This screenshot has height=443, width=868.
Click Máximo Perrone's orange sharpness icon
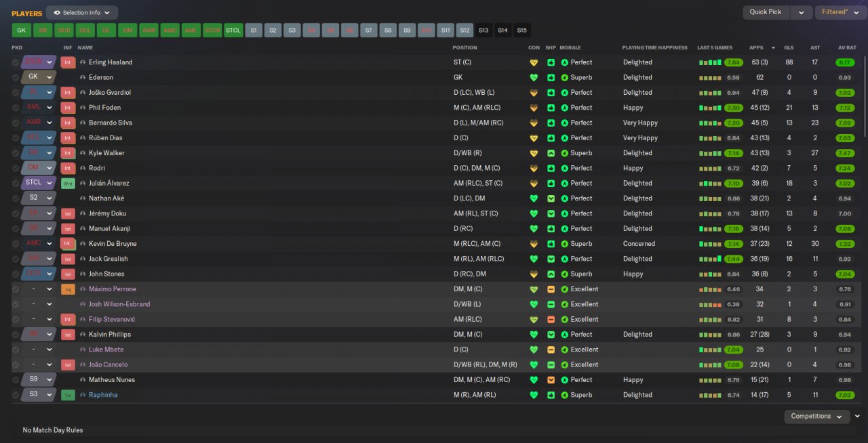551,289
